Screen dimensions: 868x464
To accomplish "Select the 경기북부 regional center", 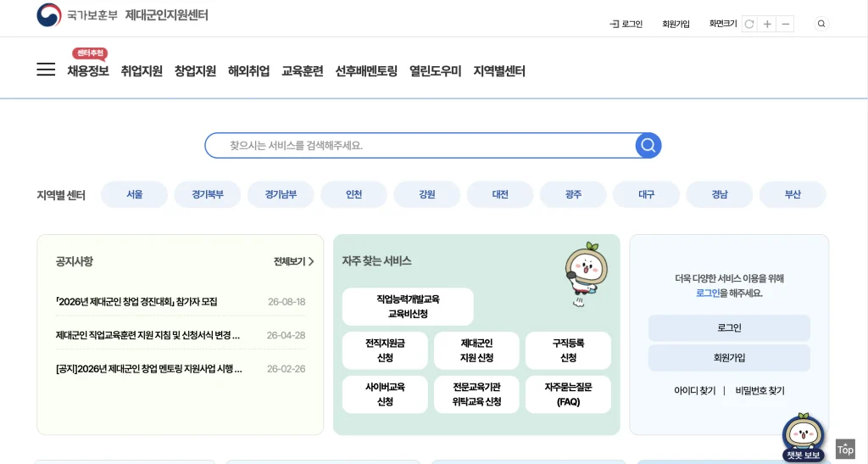I will 208,194.
